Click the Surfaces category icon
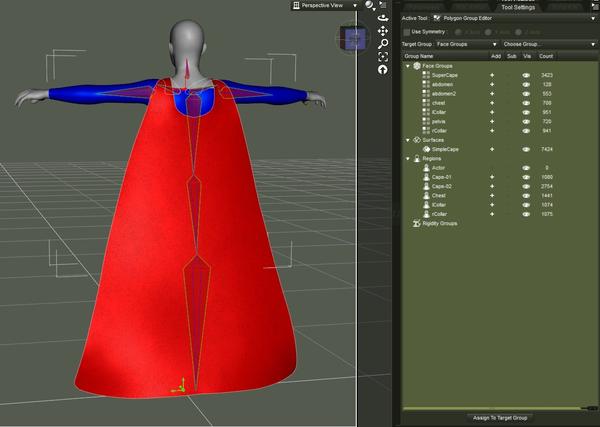Screen dimensions: 600x427 [417, 140]
